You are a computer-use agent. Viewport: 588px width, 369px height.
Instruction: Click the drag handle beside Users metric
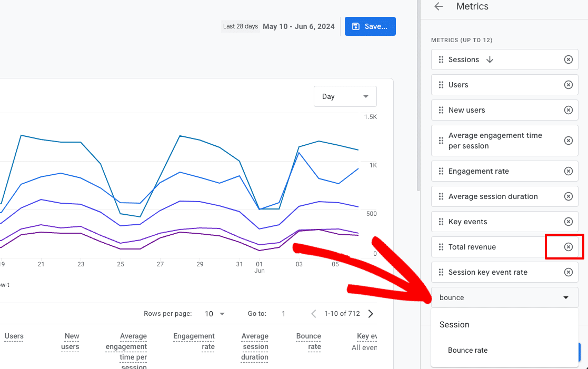442,85
